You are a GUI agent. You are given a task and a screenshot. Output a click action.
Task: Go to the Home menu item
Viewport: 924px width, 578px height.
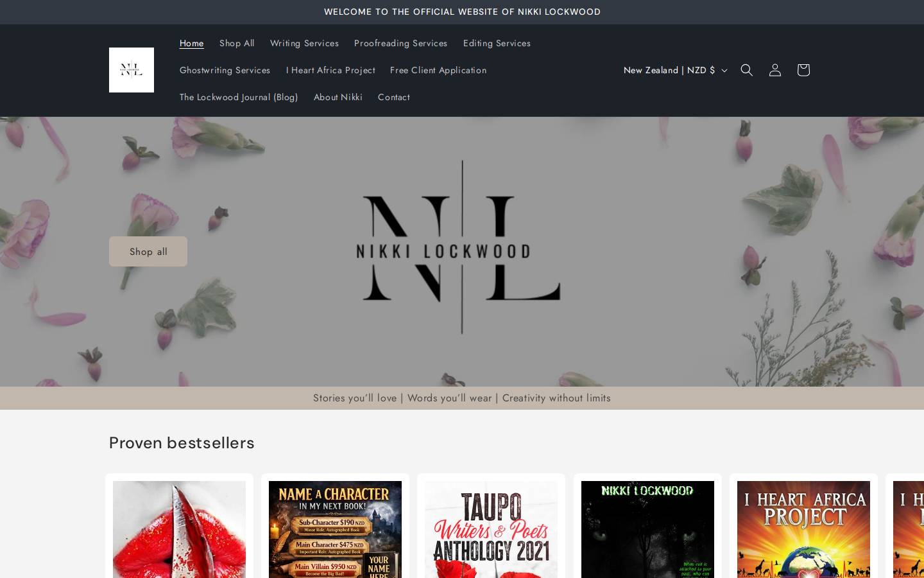[192, 43]
